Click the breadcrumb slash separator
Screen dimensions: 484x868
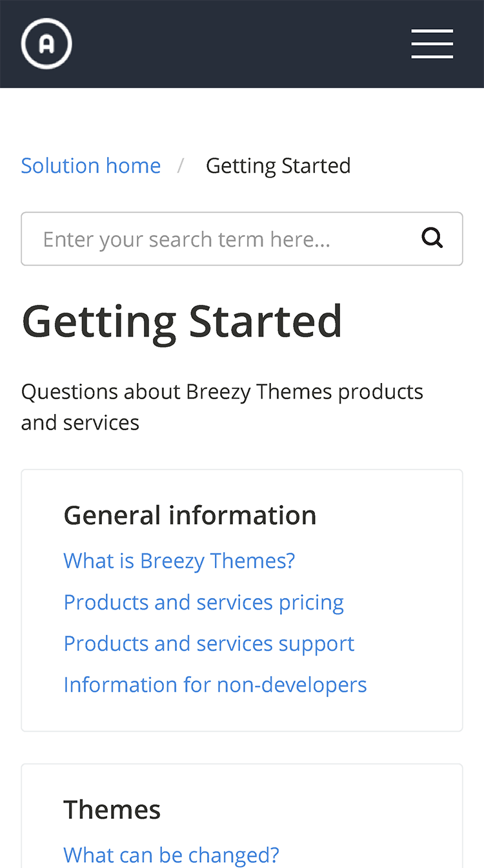[181, 166]
